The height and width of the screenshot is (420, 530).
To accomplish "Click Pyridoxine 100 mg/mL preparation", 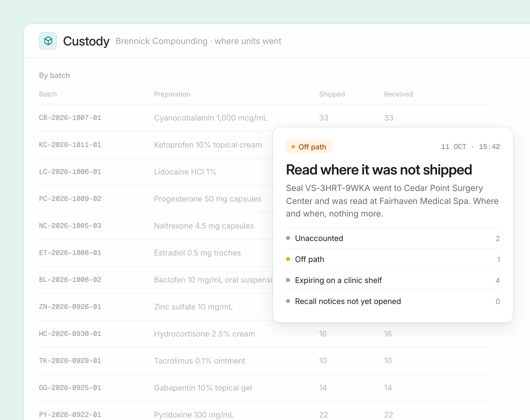I will tap(194, 415).
